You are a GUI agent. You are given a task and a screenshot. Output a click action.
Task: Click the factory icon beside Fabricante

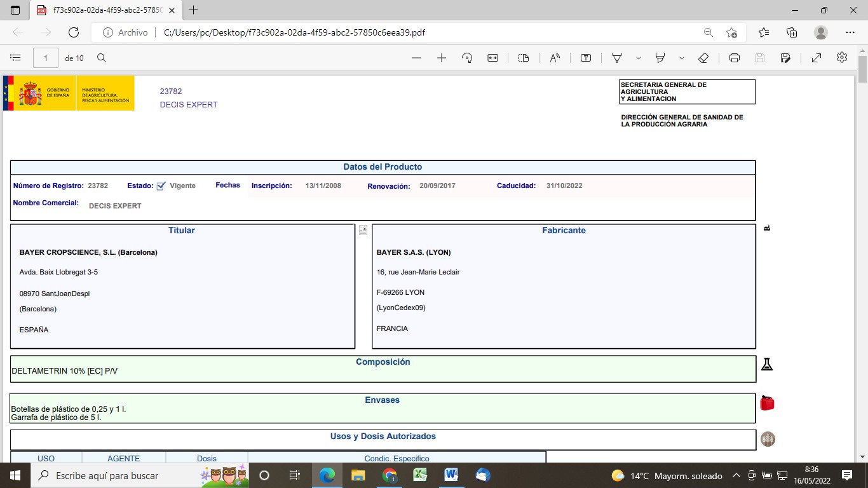pos(767,227)
